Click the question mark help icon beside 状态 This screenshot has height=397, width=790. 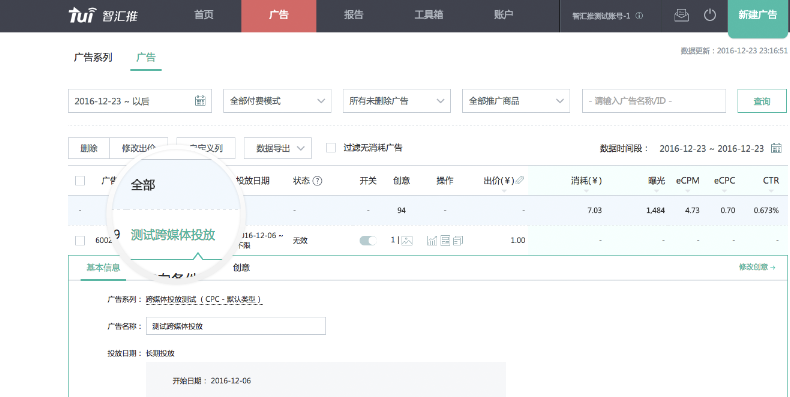(x=317, y=181)
